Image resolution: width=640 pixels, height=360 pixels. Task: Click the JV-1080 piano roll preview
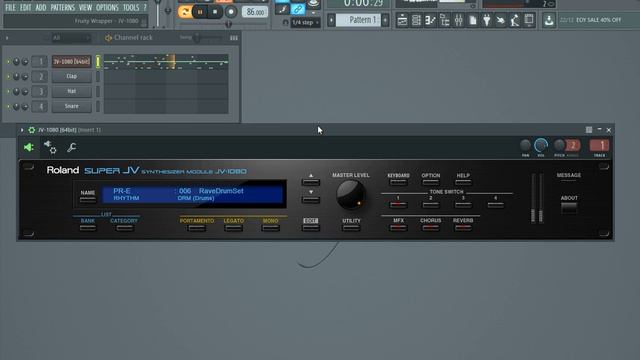pyautogui.click(x=166, y=62)
